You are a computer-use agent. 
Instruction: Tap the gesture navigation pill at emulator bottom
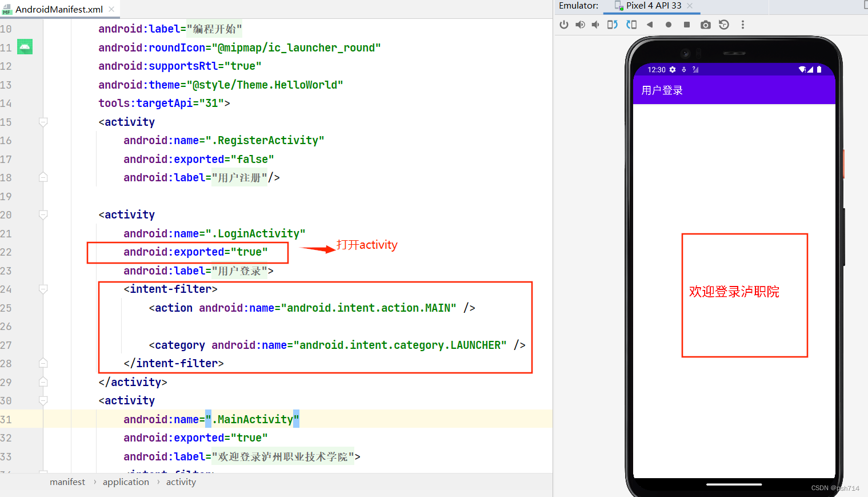point(734,484)
